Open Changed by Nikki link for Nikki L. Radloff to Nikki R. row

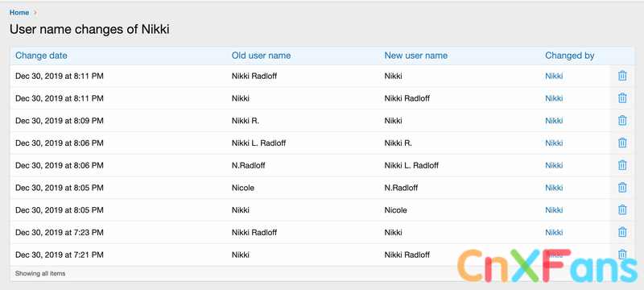tap(554, 143)
